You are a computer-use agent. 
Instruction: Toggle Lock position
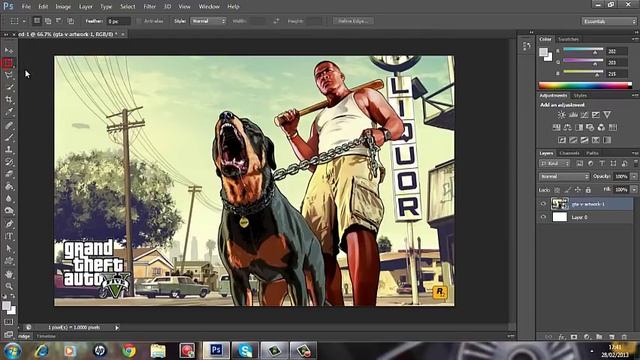pos(578,190)
